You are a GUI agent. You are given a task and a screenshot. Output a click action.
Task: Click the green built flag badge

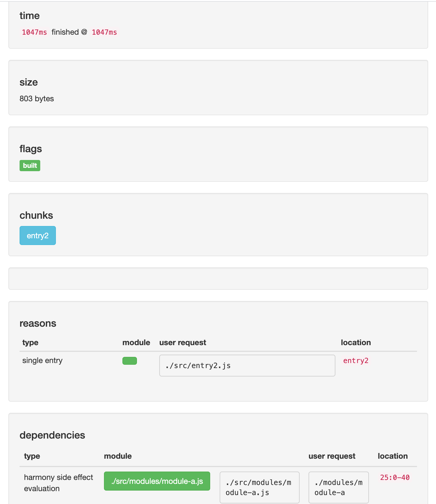(30, 166)
